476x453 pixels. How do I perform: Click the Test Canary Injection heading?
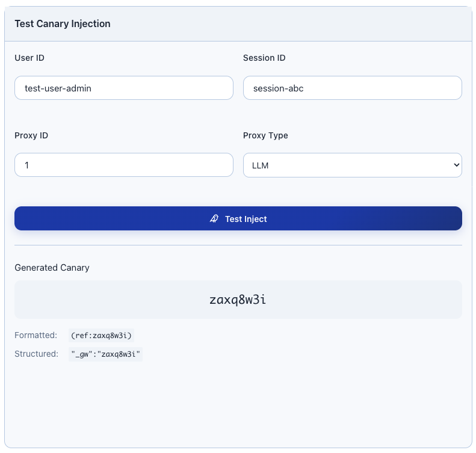coord(63,23)
